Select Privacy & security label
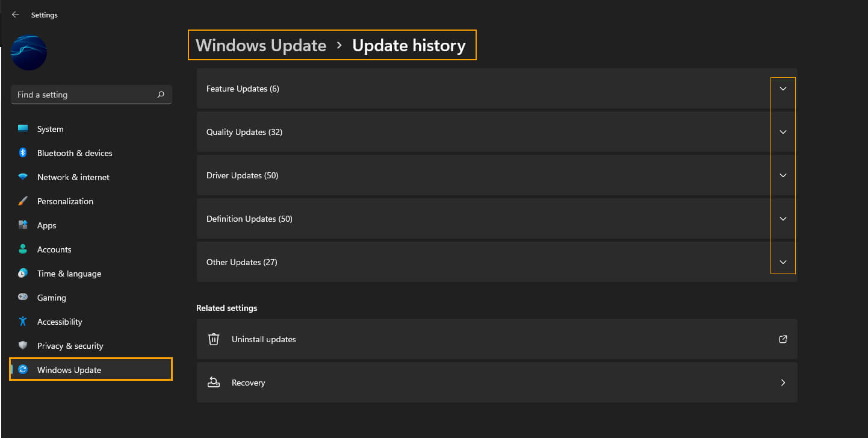This screenshot has height=438, width=868. click(70, 346)
